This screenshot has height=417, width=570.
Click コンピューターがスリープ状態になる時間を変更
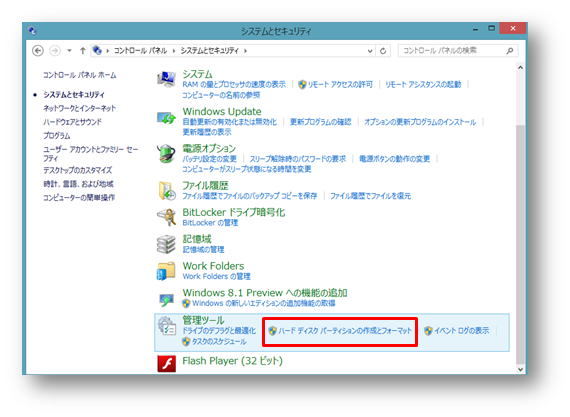coord(246,169)
